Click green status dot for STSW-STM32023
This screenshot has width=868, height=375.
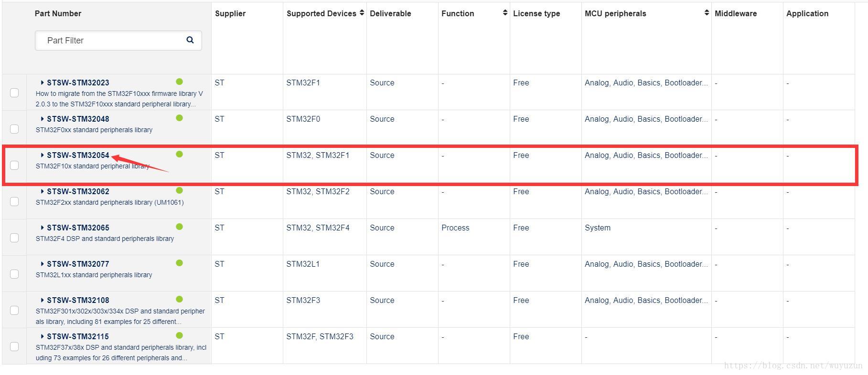tap(180, 82)
